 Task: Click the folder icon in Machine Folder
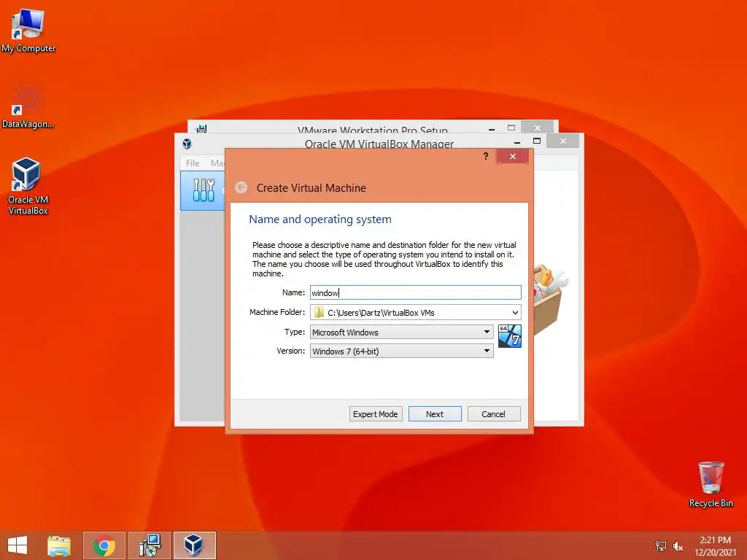[x=319, y=312]
